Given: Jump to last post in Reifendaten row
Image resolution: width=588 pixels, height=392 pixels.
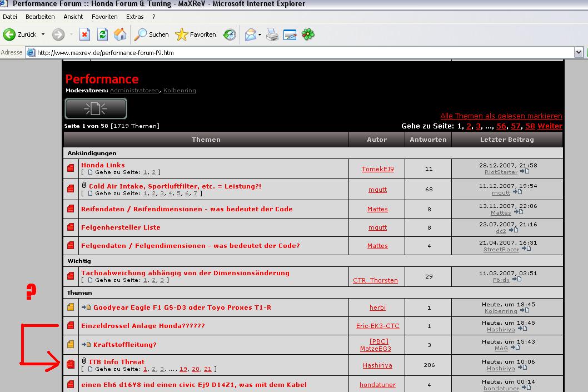Looking at the screenshot, I should [519, 212].
